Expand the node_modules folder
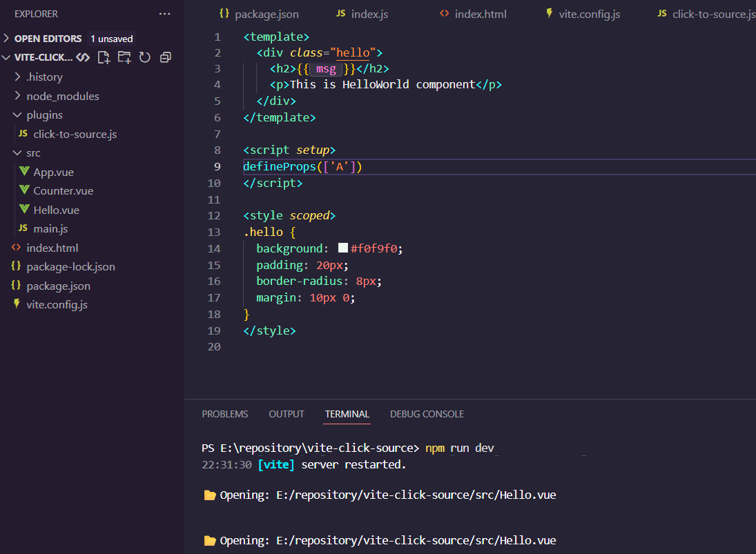The image size is (756, 554). pyautogui.click(x=18, y=95)
